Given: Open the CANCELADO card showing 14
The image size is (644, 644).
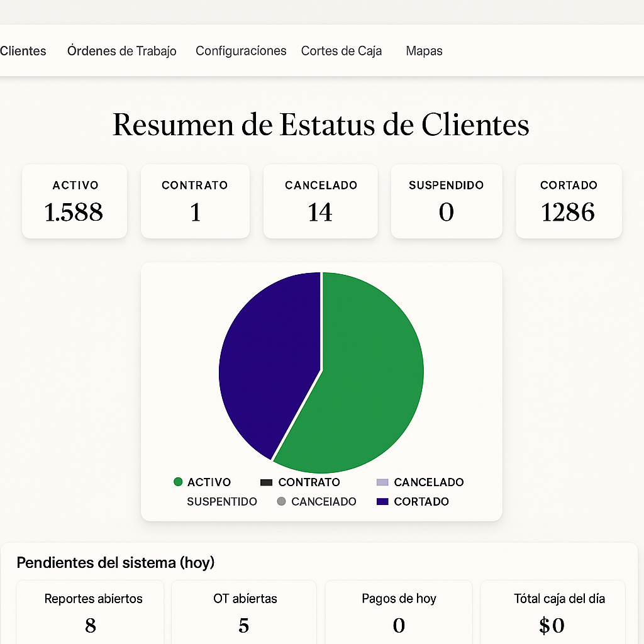Looking at the screenshot, I should coord(321,201).
